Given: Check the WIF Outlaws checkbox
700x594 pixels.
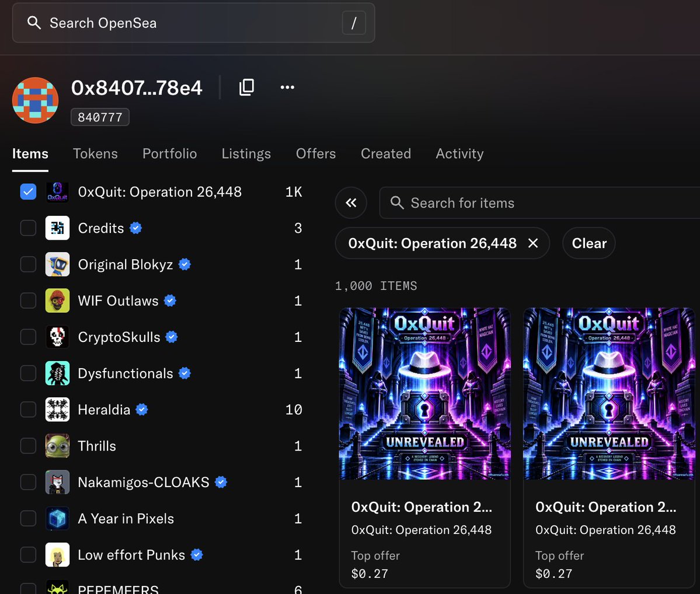Looking at the screenshot, I should pyautogui.click(x=28, y=301).
